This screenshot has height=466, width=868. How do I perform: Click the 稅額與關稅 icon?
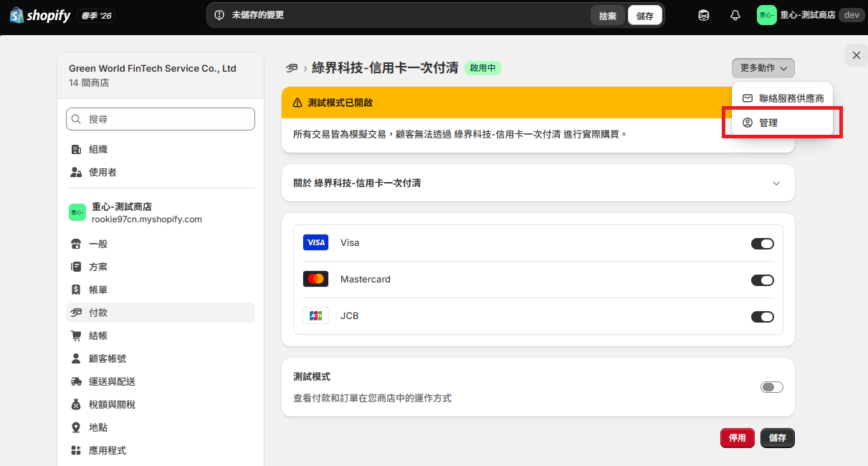point(76,404)
